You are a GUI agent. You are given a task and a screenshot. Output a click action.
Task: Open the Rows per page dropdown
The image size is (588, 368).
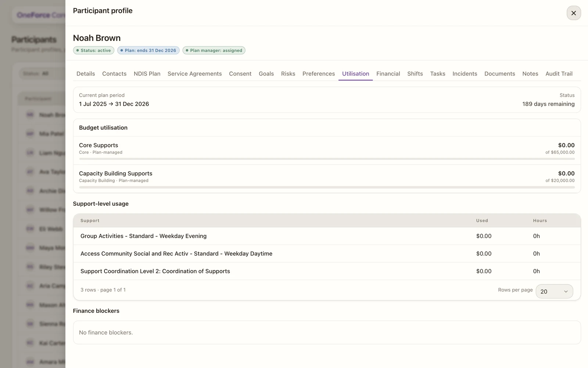pos(554,291)
